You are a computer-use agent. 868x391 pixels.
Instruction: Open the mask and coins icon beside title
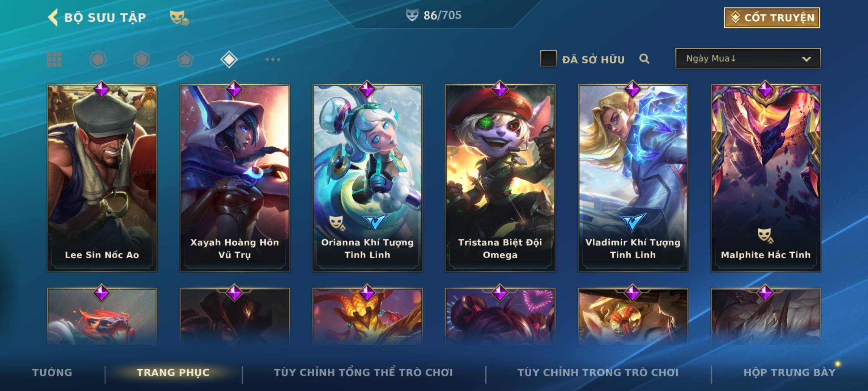[x=179, y=17]
